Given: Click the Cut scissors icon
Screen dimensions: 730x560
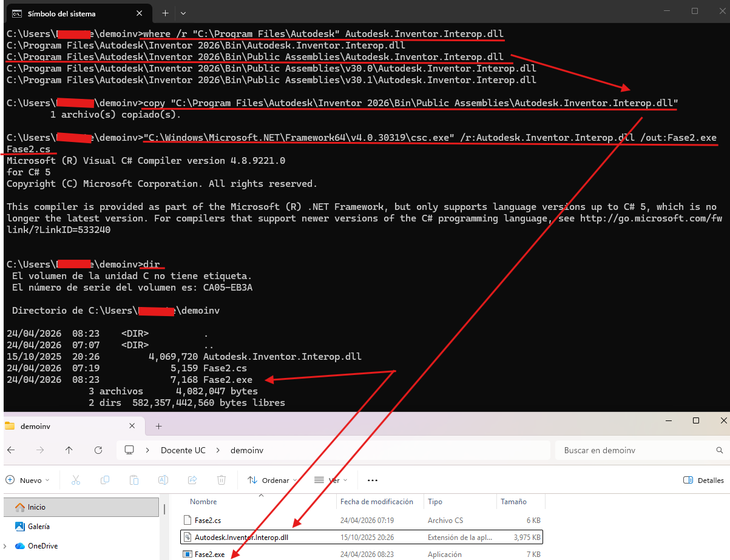Looking at the screenshot, I should pos(76,480).
